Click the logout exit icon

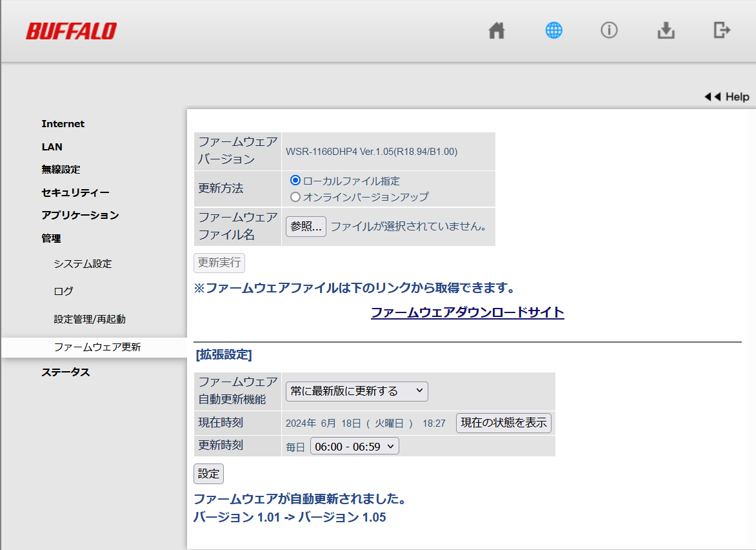coord(722,30)
